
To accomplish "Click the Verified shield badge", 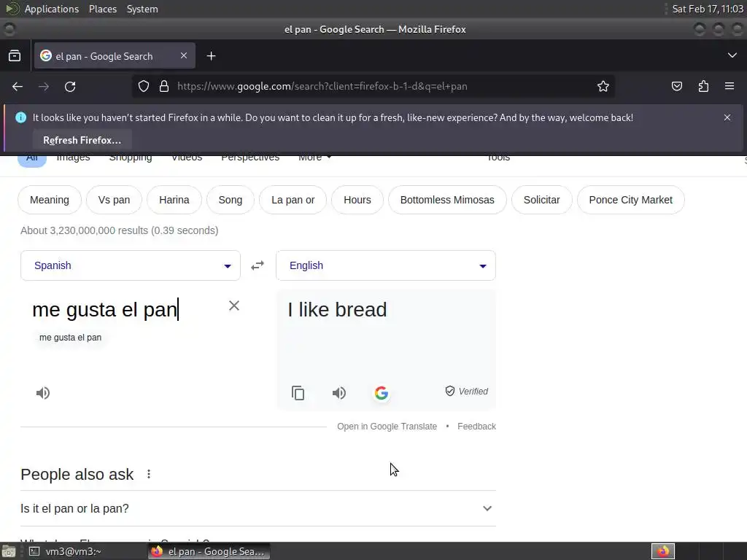I will [466, 391].
